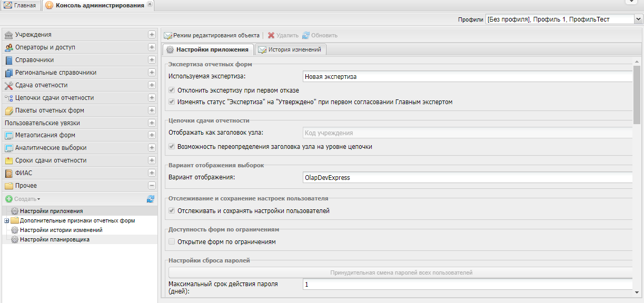Click the ФИАС section icon
This screenshot has height=303, width=644.
point(9,173)
